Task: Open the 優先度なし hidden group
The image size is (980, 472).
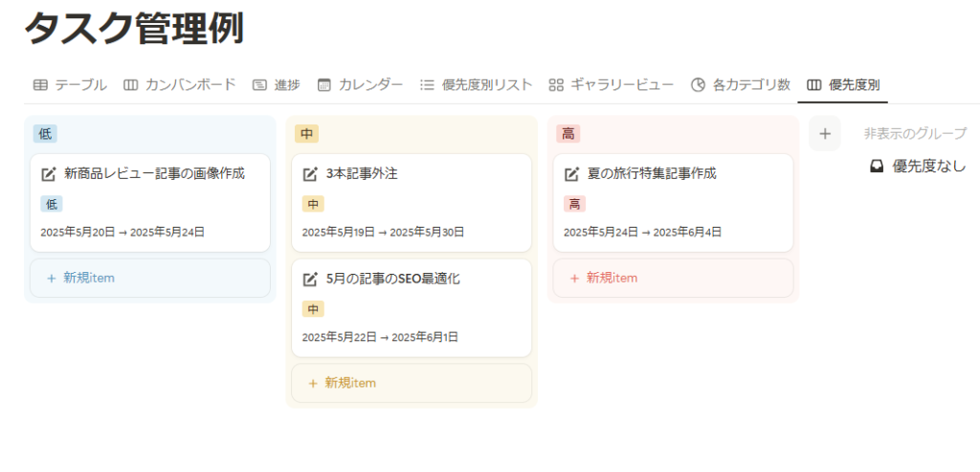Action: pos(918,167)
